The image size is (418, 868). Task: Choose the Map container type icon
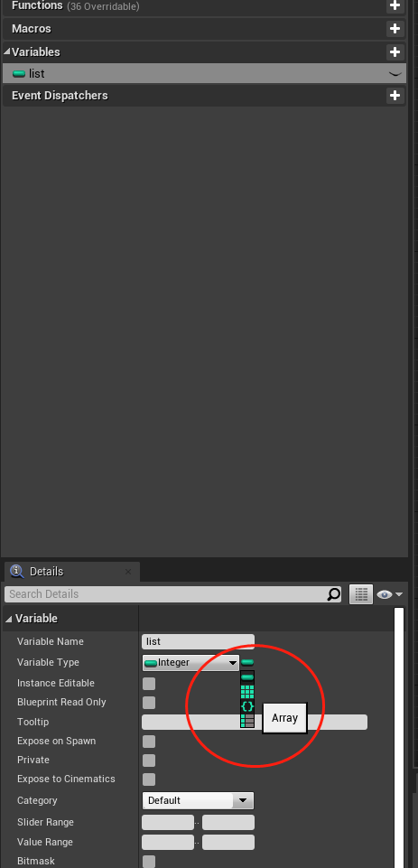click(247, 720)
